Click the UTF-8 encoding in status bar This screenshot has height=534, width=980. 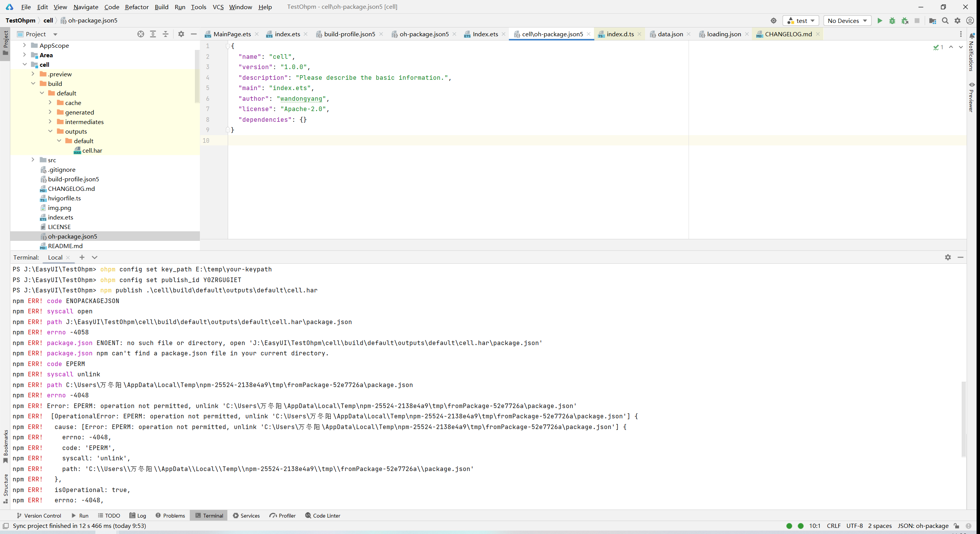click(x=854, y=526)
